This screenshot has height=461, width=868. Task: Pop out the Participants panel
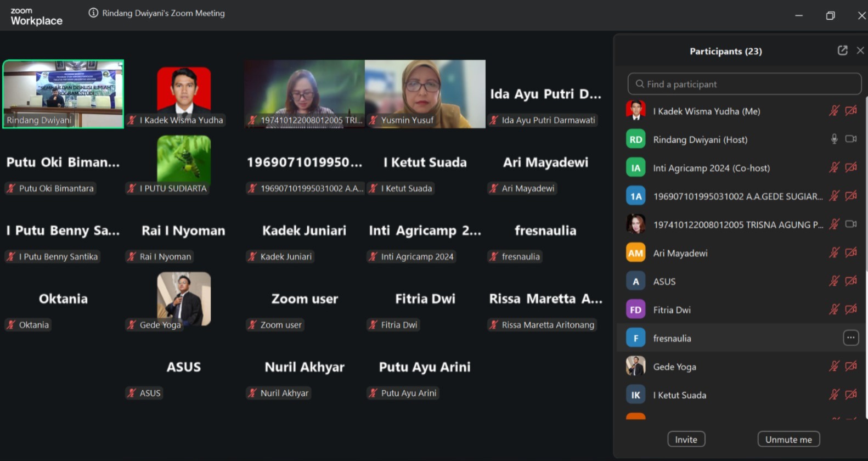click(x=842, y=50)
